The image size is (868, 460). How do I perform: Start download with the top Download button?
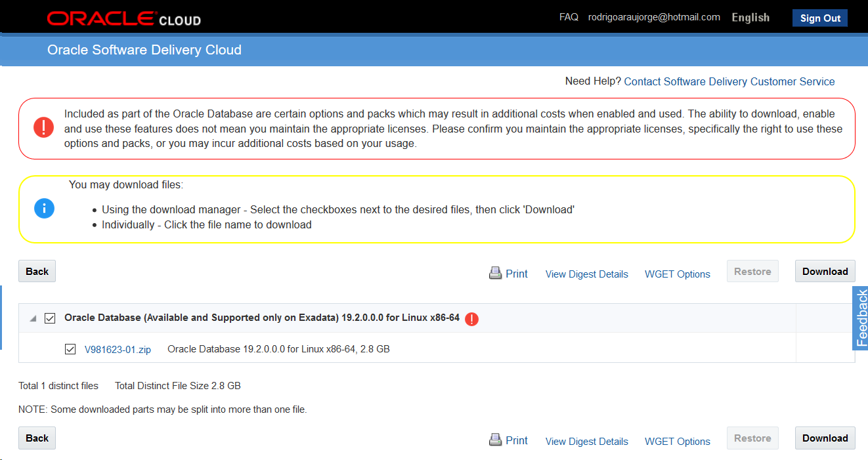(x=825, y=271)
